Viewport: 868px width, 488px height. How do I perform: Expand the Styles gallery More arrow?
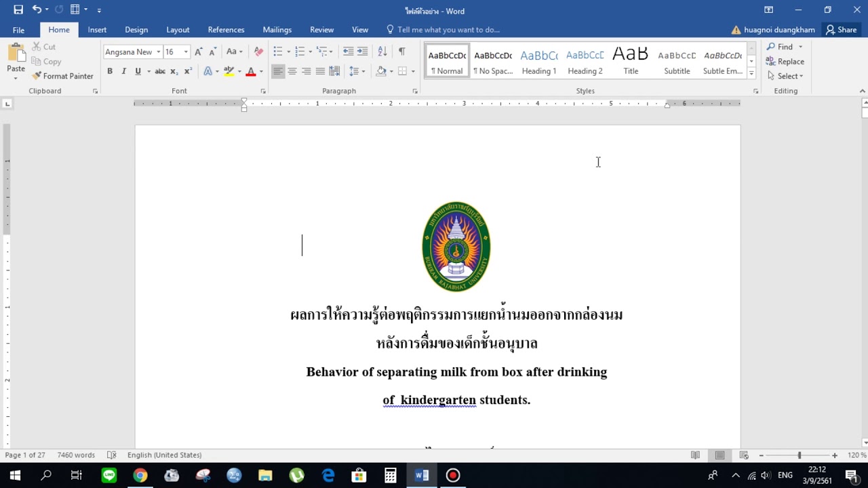(x=751, y=73)
